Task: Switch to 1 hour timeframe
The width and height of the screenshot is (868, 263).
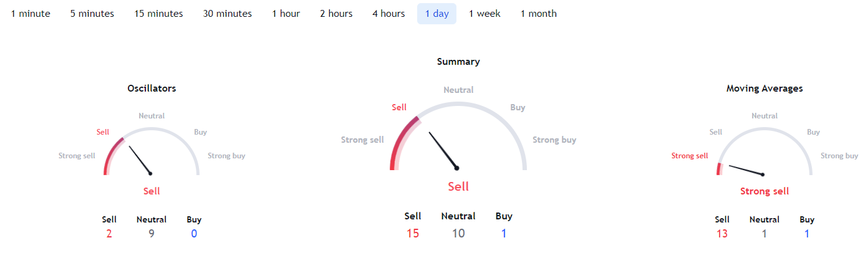Action: click(x=286, y=14)
